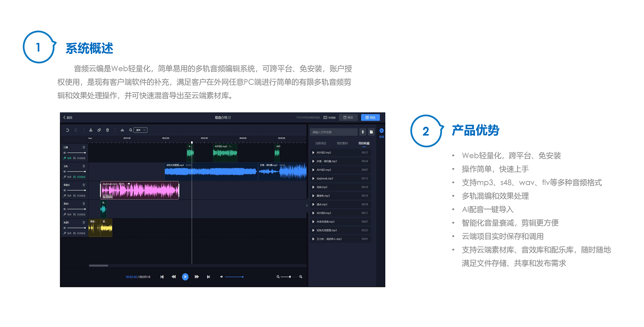
Task: Toggle 自动衰减 on the 音效1 track
Action: (x=79, y=215)
